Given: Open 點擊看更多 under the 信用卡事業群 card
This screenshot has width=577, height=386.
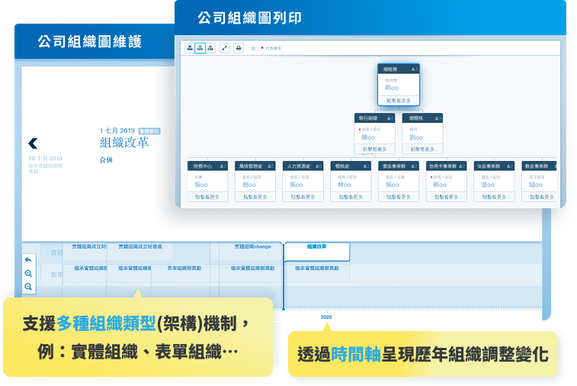Looking at the screenshot, I should [446, 197].
